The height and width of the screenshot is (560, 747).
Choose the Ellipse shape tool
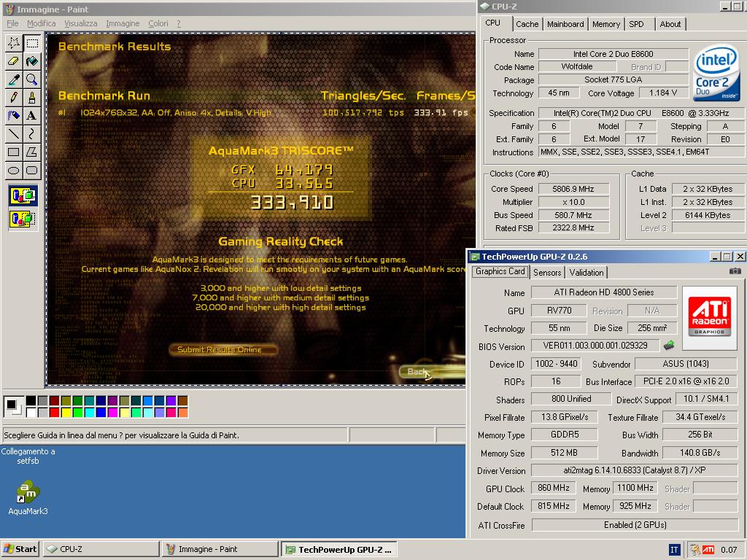click(x=14, y=170)
